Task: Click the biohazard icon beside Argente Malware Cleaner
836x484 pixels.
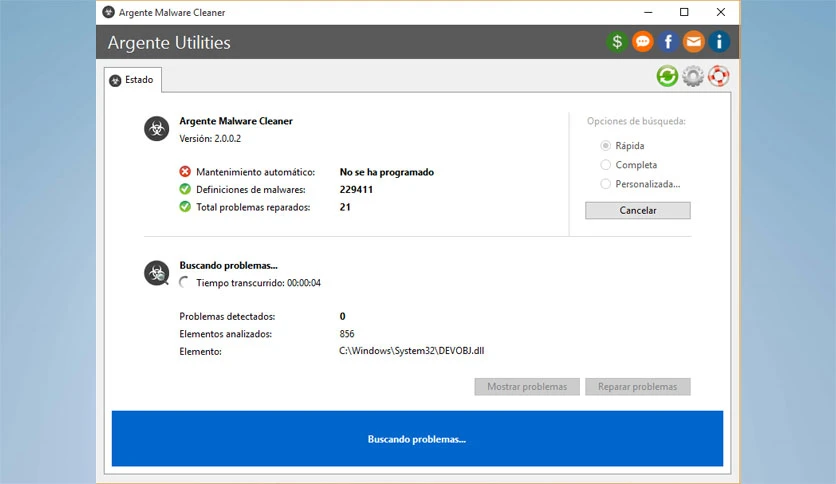Action: click(157, 128)
